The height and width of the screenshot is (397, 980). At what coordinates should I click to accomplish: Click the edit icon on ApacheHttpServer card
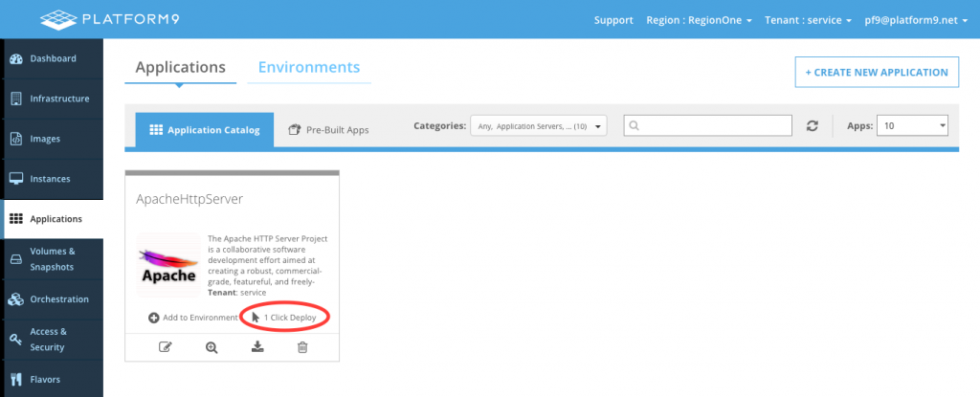(x=165, y=347)
